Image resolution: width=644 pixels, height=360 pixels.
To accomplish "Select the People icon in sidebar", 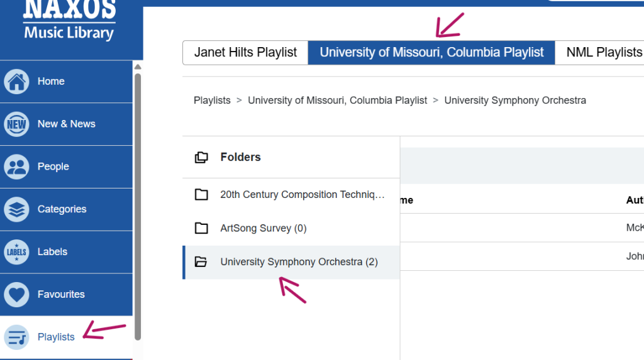I will tap(16, 167).
